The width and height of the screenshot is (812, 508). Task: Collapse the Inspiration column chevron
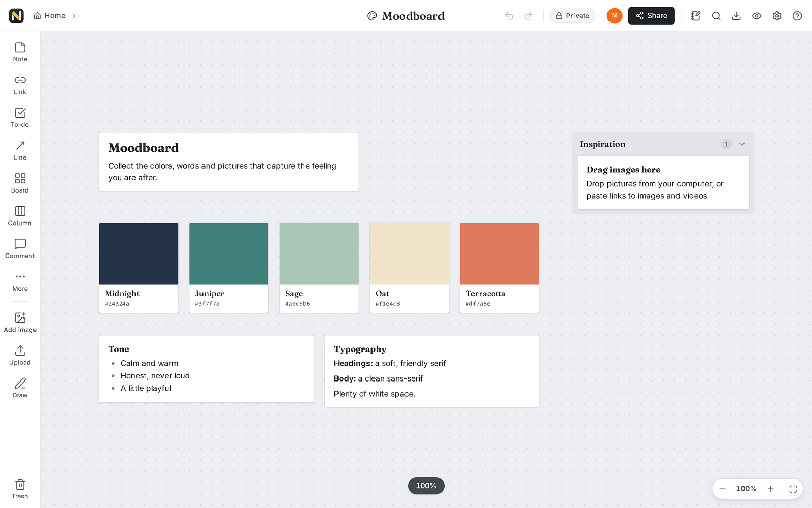click(x=742, y=144)
